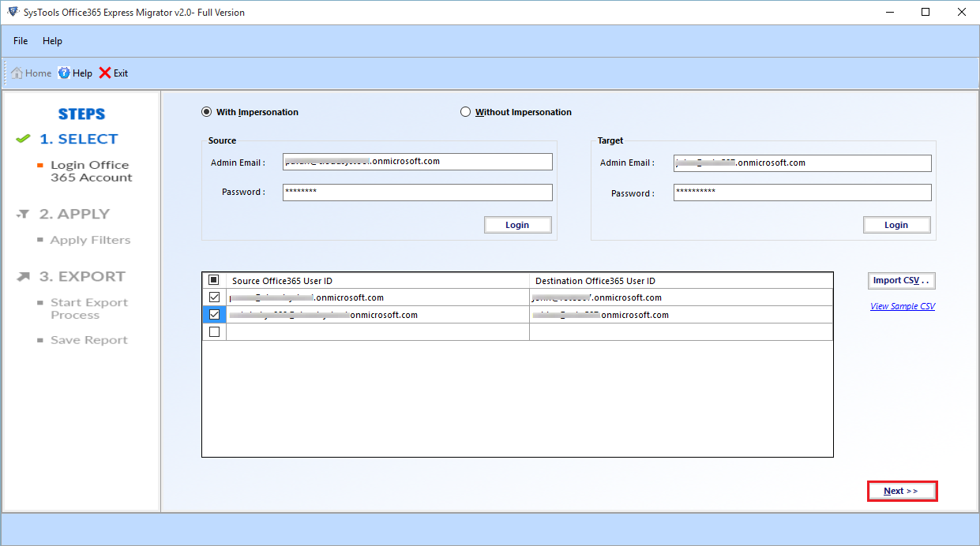Click the 2. APPLY step heading
This screenshot has height=546, width=980.
click(x=74, y=214)
